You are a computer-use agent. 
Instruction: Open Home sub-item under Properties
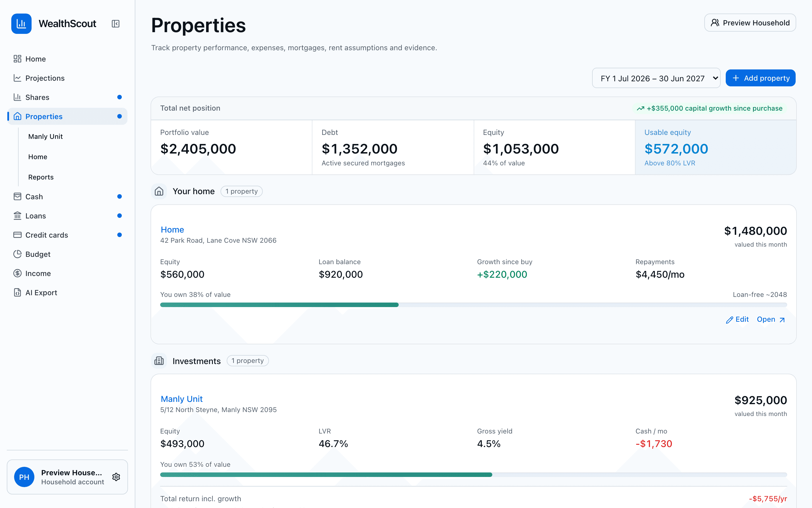37,157
